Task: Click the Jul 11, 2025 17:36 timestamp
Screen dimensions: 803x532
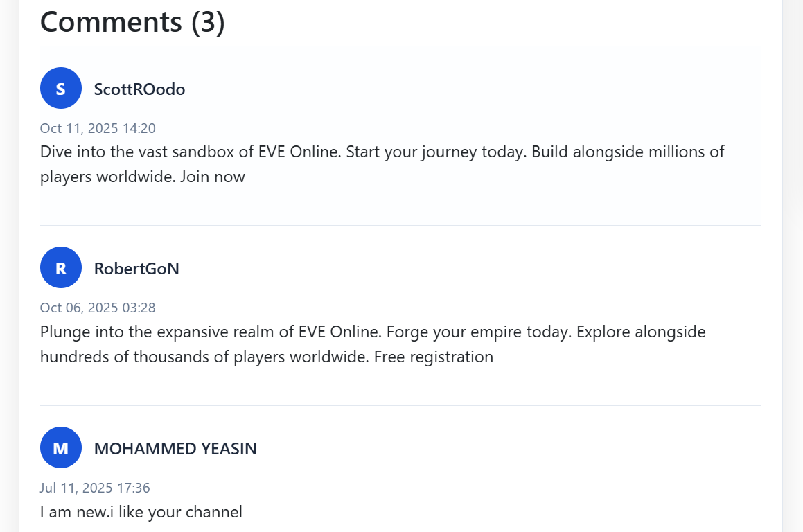Action: pos(95,488)
